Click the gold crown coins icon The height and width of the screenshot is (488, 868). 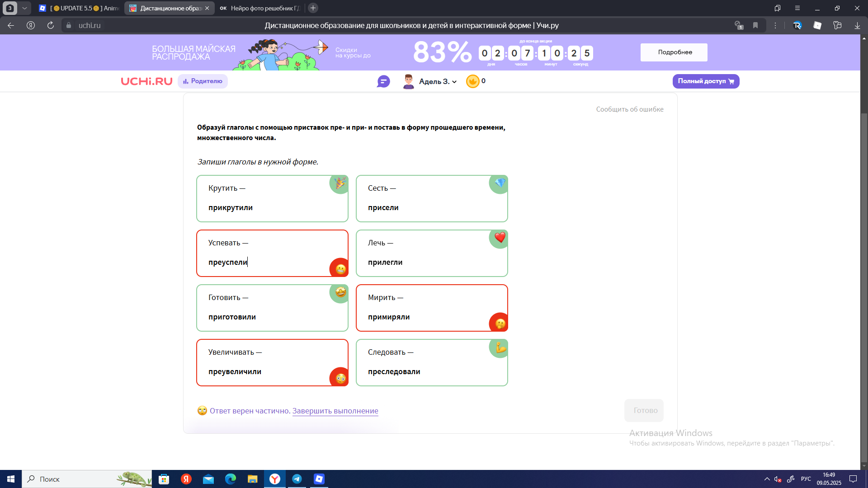[x=472, y=81]
